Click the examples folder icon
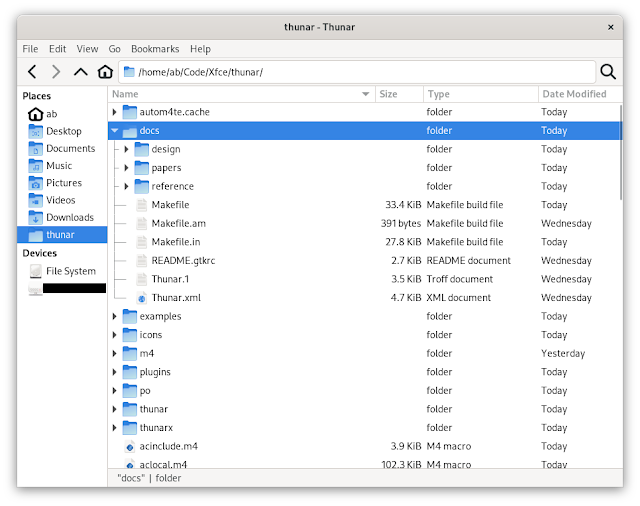 tap(129, 316)
